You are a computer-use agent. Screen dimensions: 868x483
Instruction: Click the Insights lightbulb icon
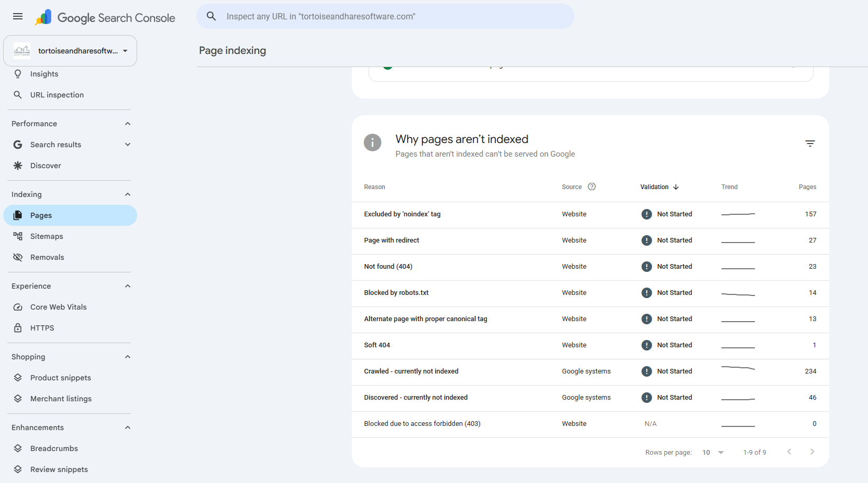point(18,74)
